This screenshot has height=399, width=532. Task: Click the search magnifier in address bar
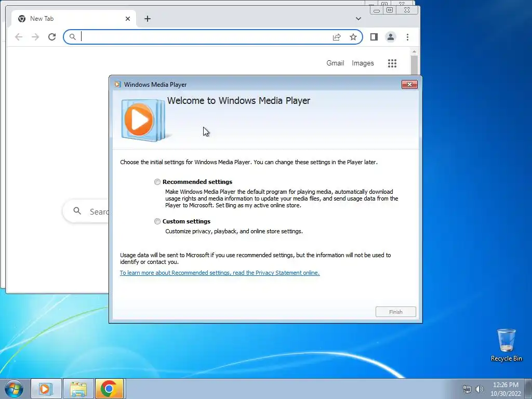coord(72,37)
